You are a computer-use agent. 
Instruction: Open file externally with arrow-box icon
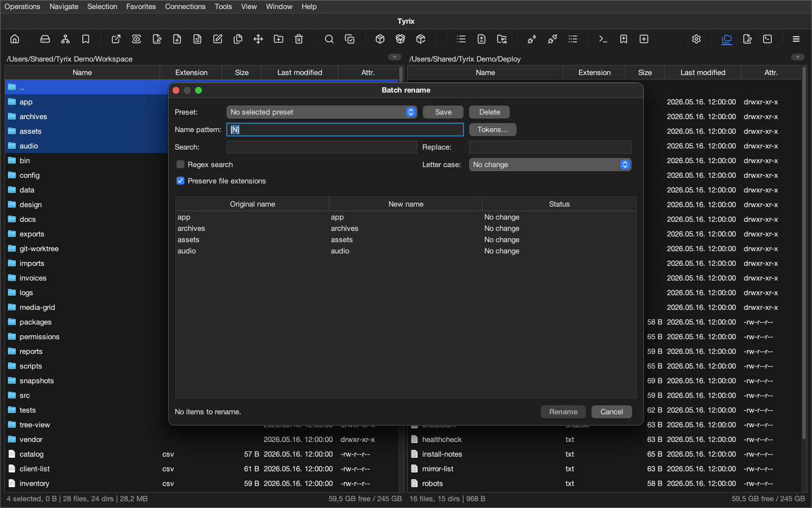tap(116, 39)
